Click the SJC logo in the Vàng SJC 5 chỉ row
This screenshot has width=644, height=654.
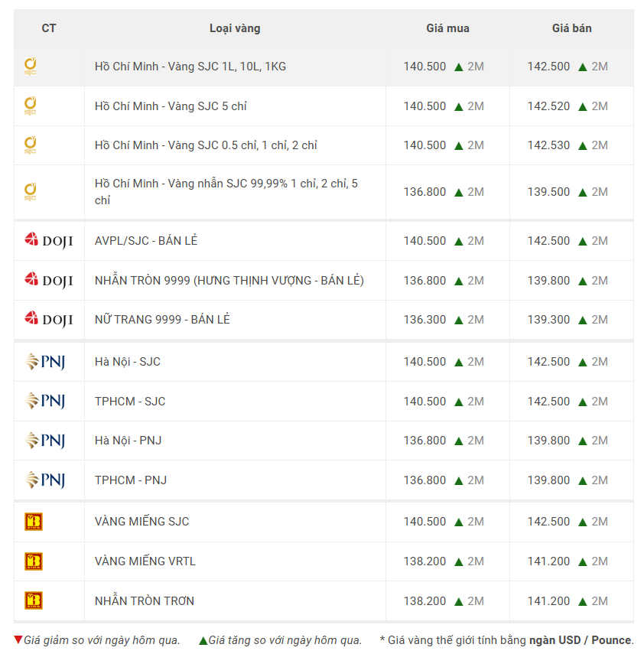(31, 106)
